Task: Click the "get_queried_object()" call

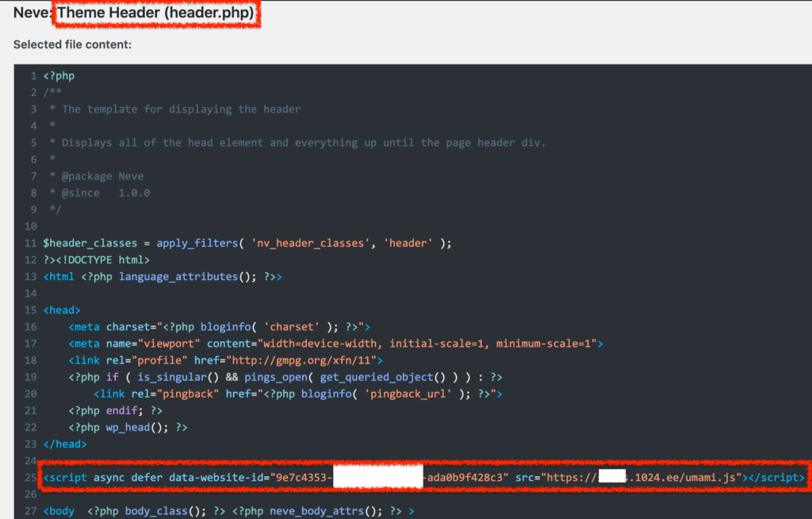Action: click(382, 377)
